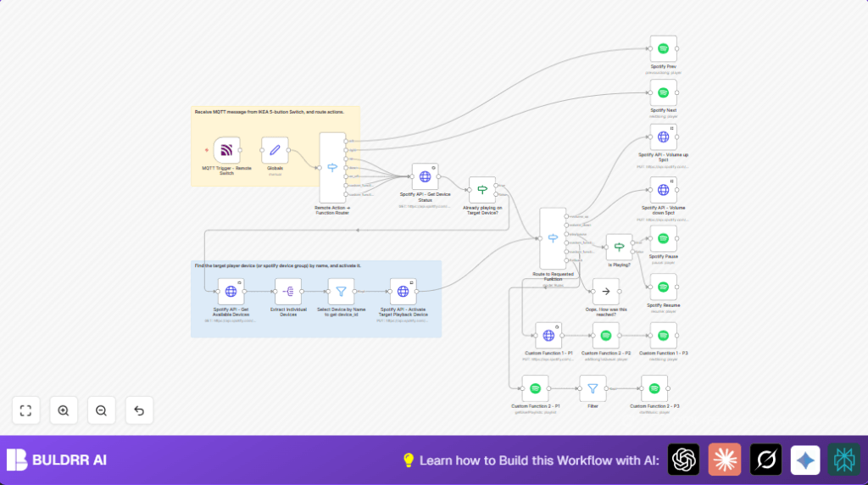The image size is (868, 485).
Task: Open Spotify API - Get Available Devices node
Action: click(231, 291)
